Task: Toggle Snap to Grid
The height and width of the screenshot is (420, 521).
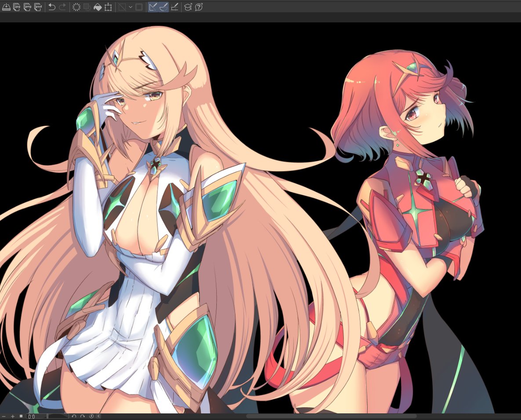Action: 175,7
